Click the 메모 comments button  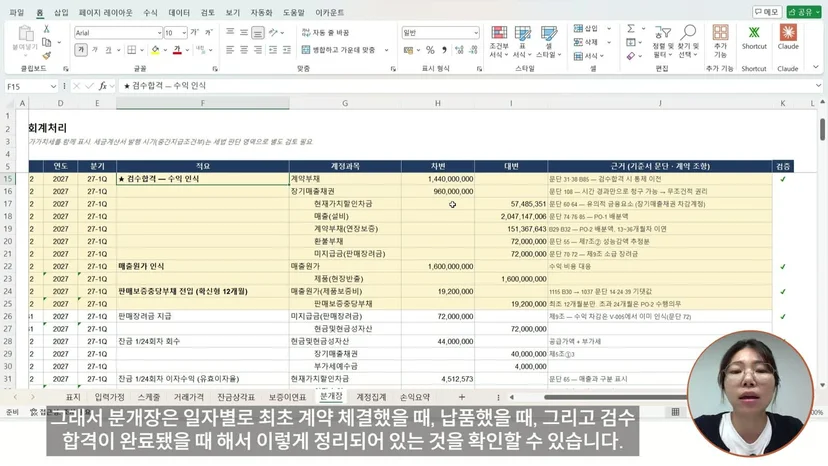pyautogui.click(x=767, y=12)
